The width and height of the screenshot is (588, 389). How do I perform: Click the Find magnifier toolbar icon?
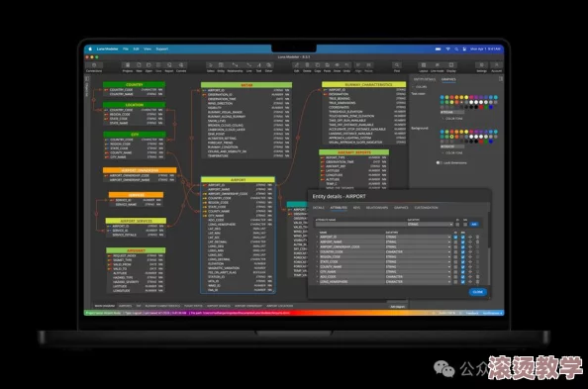coord(397,65)
